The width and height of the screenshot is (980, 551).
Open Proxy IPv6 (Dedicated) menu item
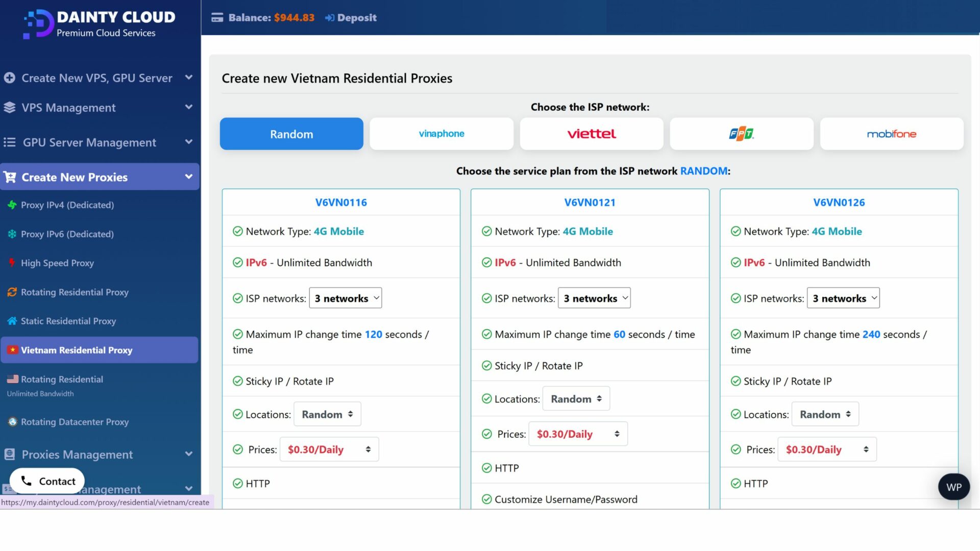(100, 234)
